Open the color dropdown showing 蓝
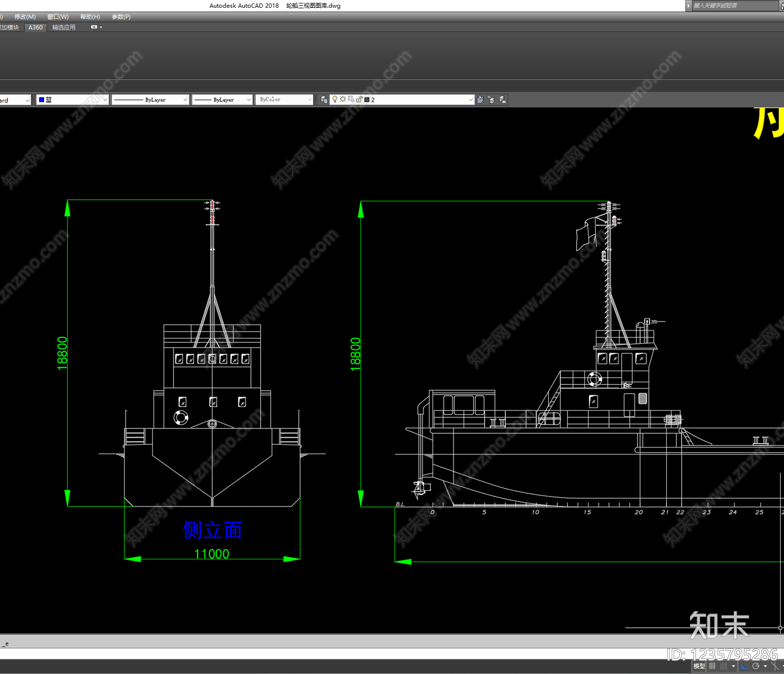Image resolution: width=784 pixels, height=674 pixels. point(72,100)
